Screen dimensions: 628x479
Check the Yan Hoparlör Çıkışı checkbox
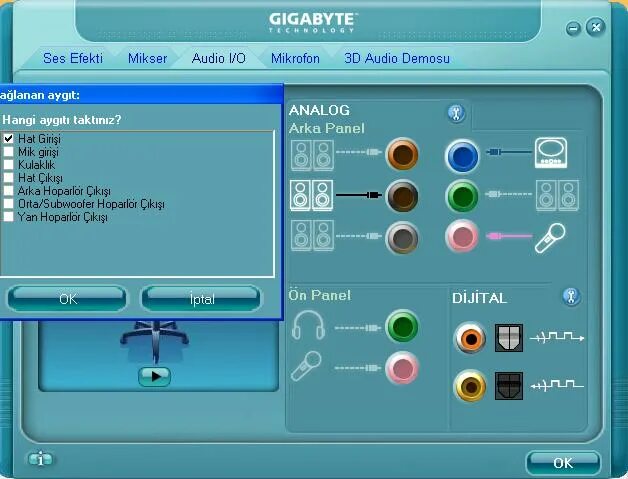(8, 216)
